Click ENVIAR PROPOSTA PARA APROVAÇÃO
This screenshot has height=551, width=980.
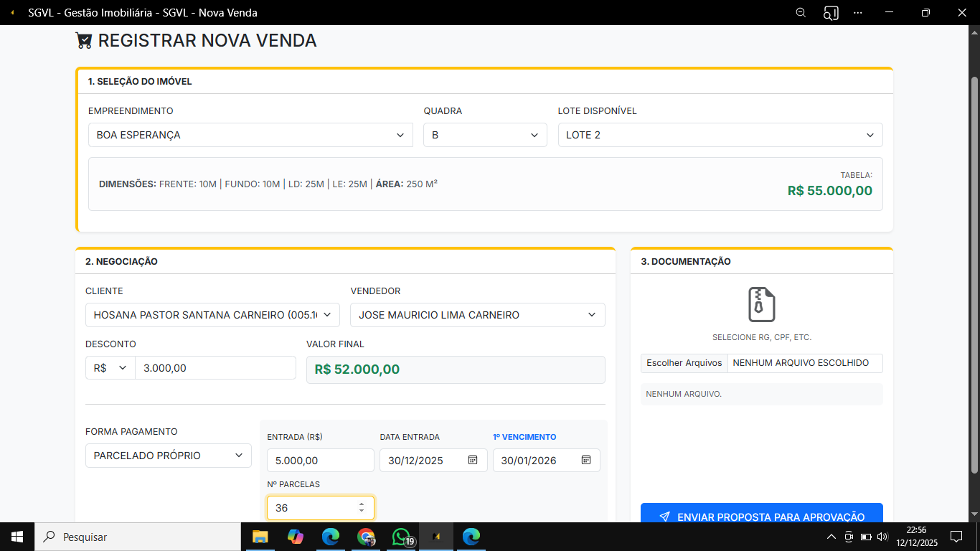click(761, 516)
